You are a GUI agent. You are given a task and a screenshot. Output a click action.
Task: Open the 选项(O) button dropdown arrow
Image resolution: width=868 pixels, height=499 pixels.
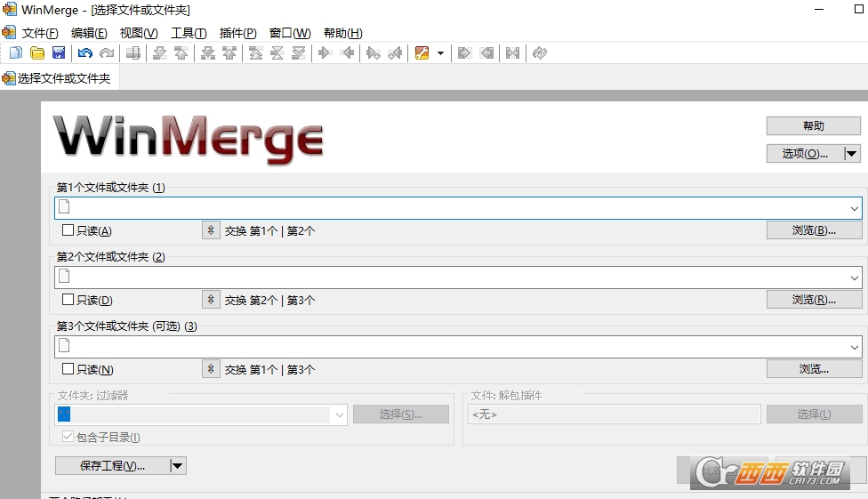click(852, 153)
